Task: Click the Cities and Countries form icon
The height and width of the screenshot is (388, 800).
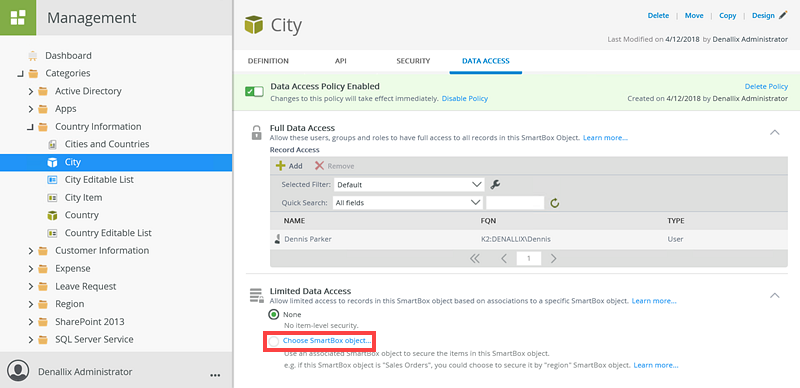Action: [x=52, y=144]
